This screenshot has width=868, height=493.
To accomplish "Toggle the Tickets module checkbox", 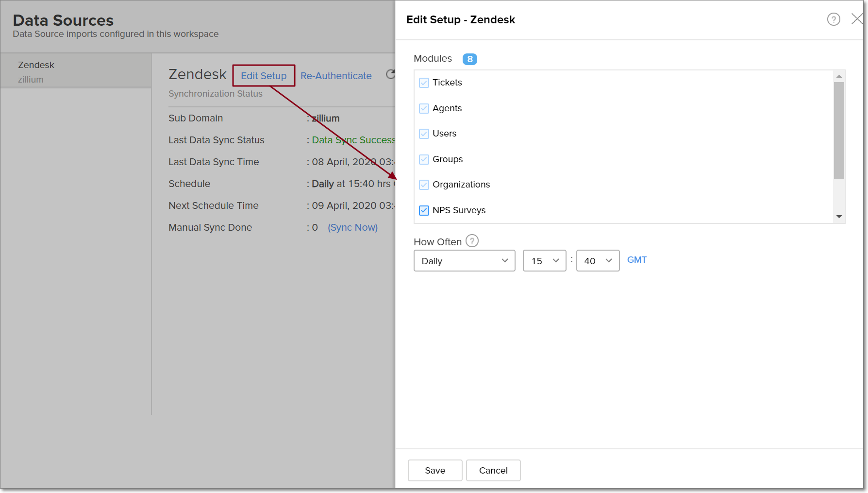I will click(424, 83).
